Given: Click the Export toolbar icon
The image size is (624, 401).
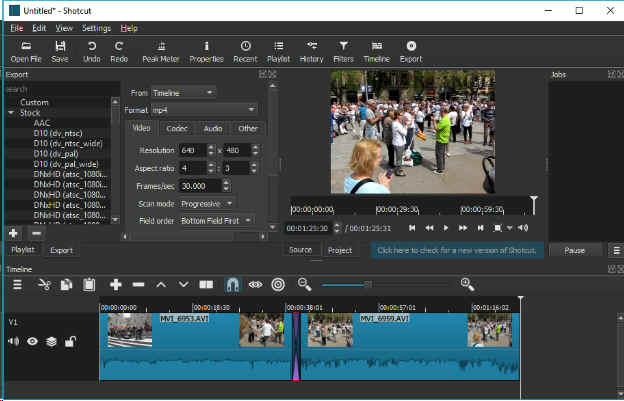Looking at the screenshot, I should click(x=411, y=51).
